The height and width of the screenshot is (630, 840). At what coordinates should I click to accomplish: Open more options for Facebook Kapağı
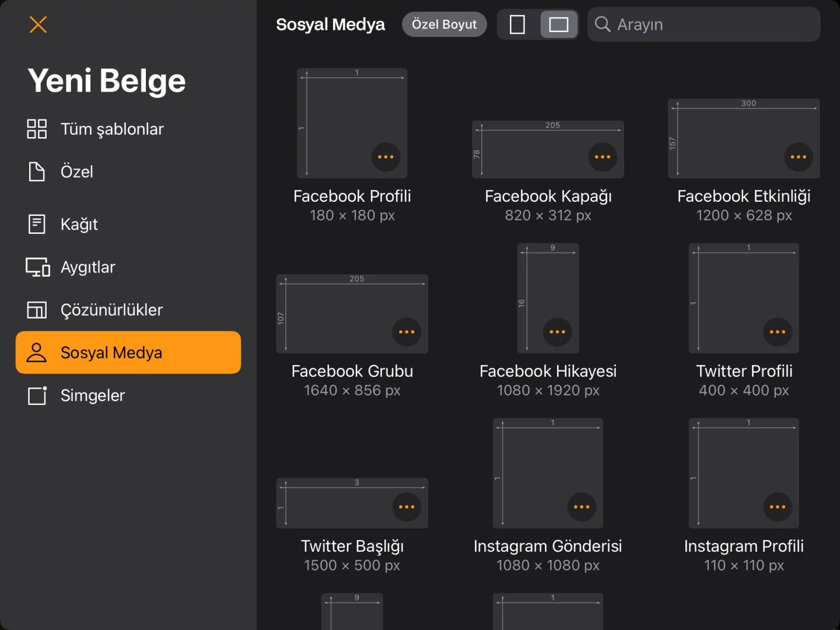(x=603, y=157)
